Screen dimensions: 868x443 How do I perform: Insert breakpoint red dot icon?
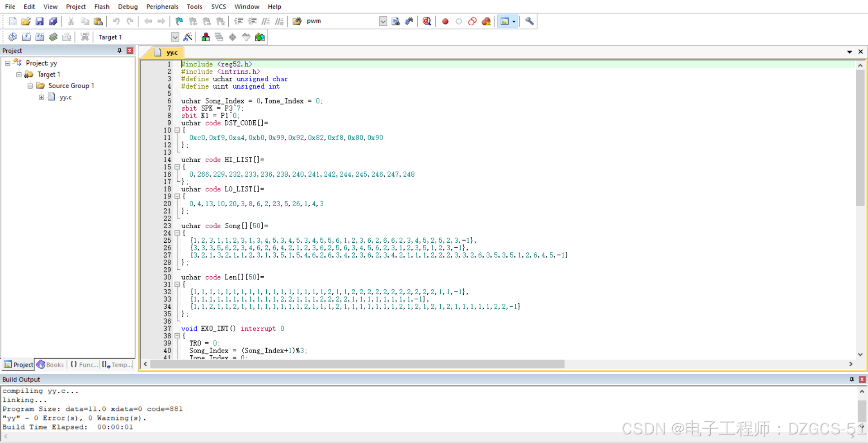445,21
